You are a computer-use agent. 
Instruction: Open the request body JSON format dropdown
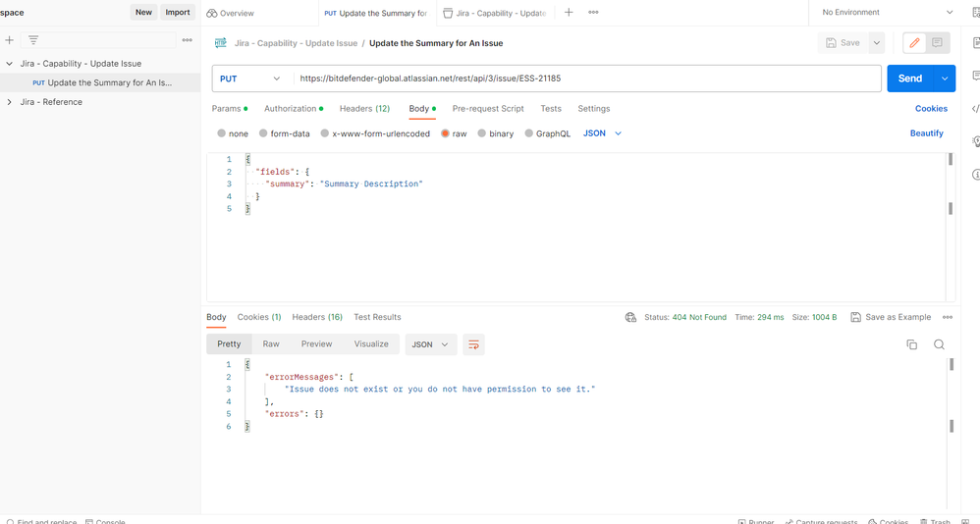603,133
